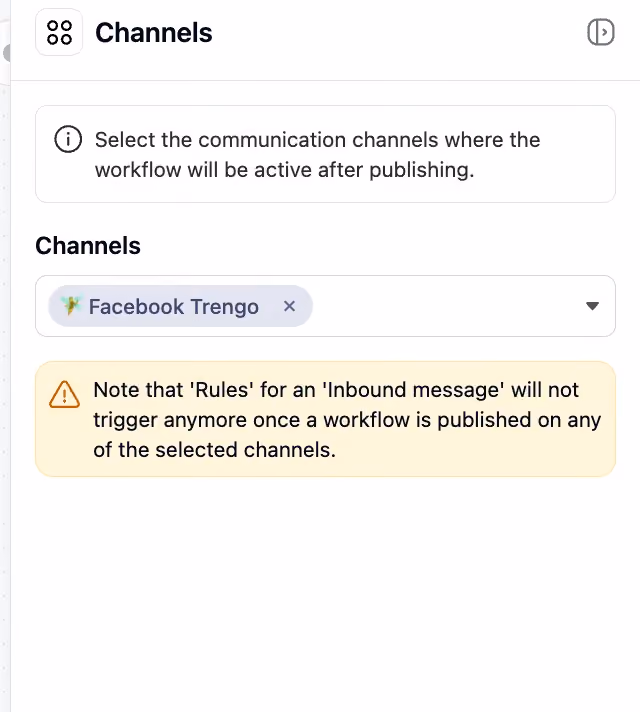Click the bold Channels field label
Image resolution: width=640 pixels, height=712 pixels.
88,246
